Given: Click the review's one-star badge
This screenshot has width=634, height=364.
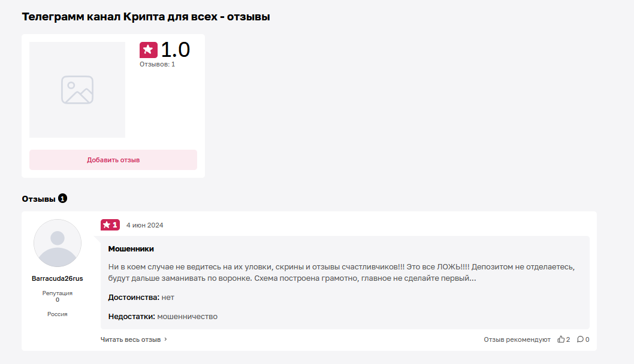Looking at the screenshot, I should (x=110, y=225).
